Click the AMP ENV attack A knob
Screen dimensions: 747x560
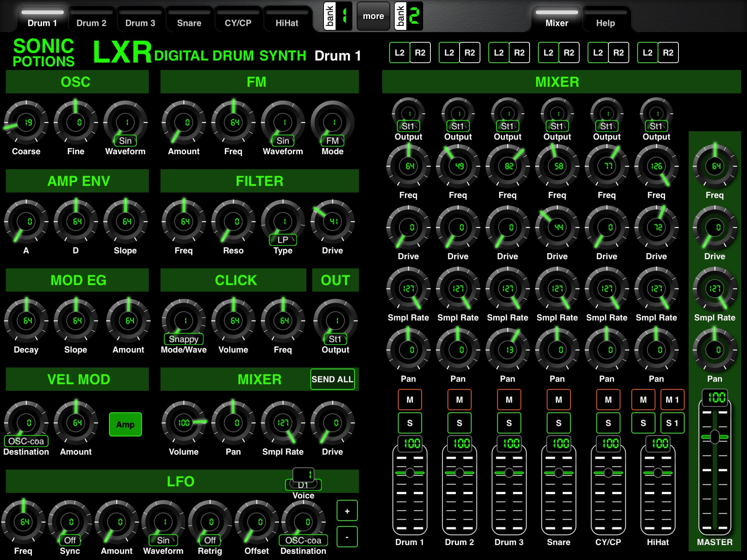tap(26, 222)
